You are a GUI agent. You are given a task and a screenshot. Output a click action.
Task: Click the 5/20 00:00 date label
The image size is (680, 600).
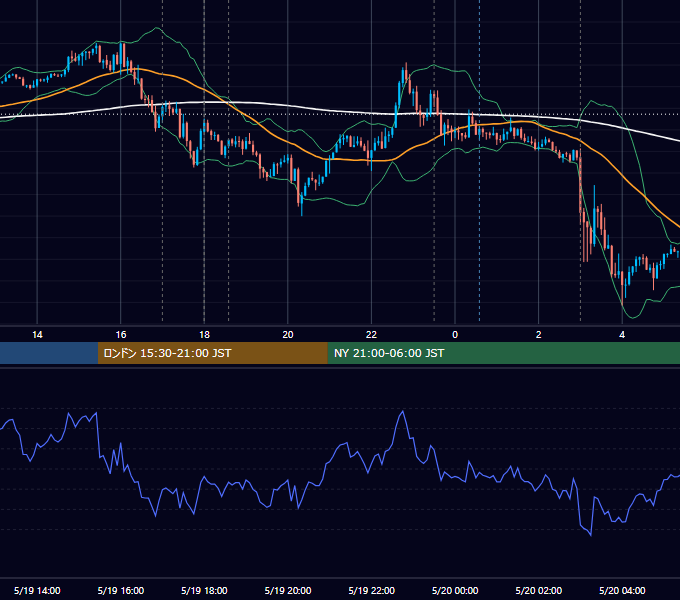[x=455, y=590]
